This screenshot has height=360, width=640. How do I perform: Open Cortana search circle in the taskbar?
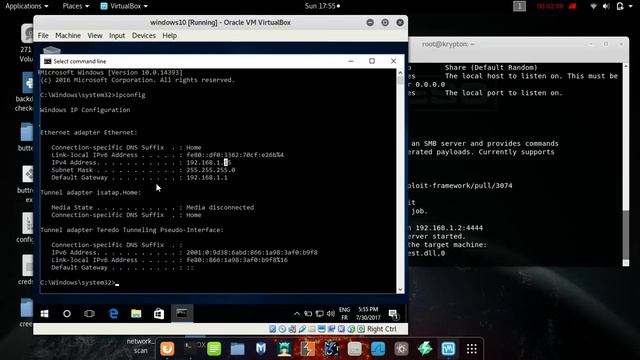(67, 313)
